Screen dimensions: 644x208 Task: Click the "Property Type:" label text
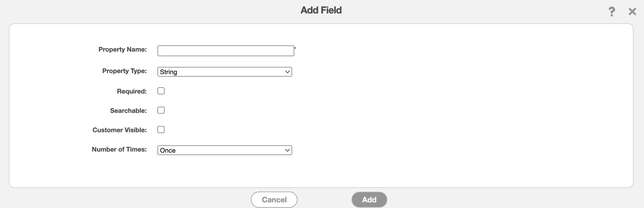click(124, 71)
